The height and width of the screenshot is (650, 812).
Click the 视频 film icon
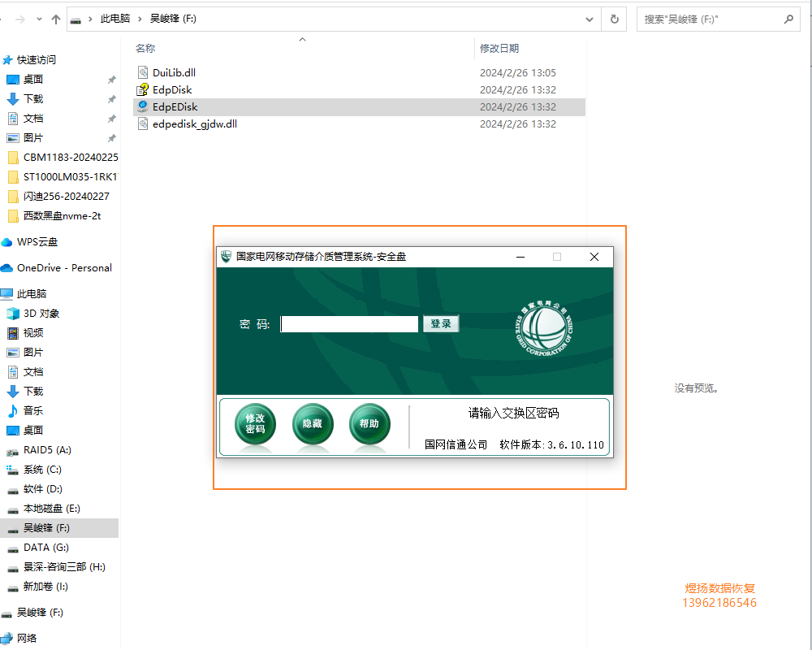pyautogui.click(x=13, y=333)
